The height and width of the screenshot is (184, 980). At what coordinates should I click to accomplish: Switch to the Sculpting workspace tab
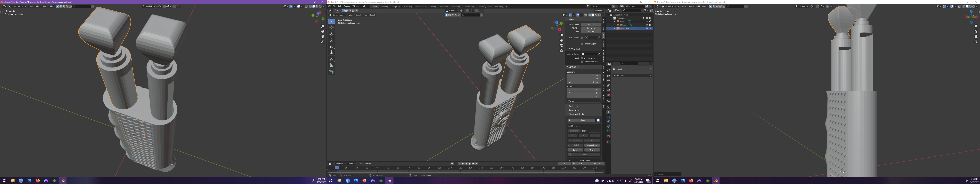point(395,6)
